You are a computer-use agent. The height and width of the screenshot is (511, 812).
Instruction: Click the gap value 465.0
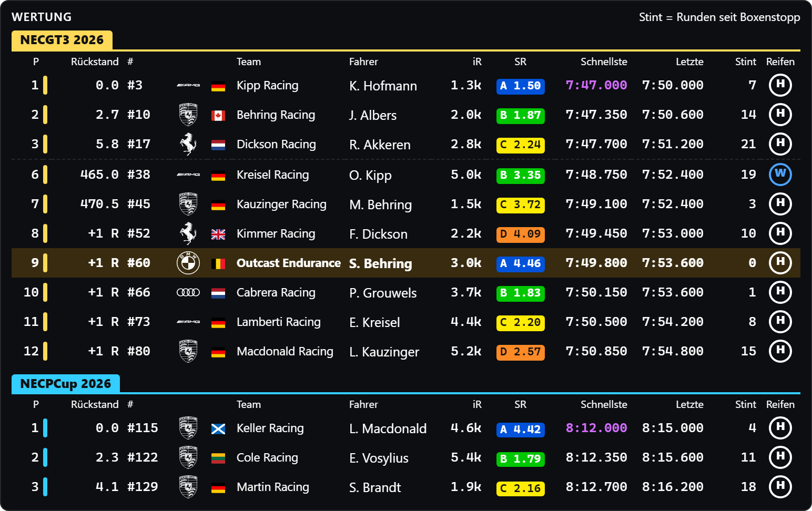[99, 175]
